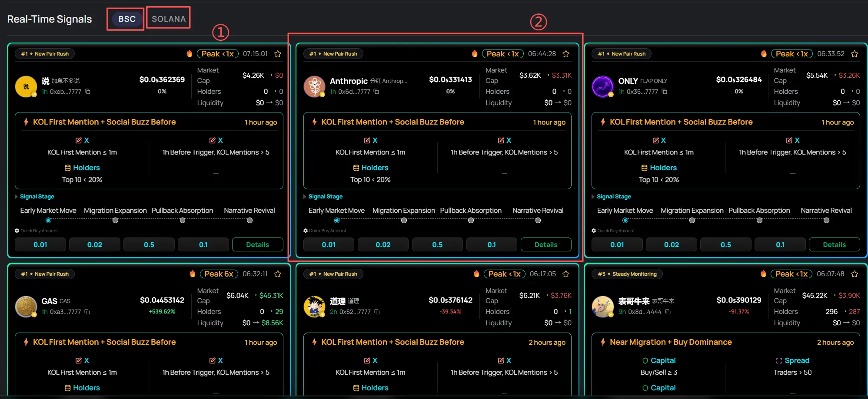Copy the 0xa3...7777 contract address
The image size is (868, 399).
[87, 312]
